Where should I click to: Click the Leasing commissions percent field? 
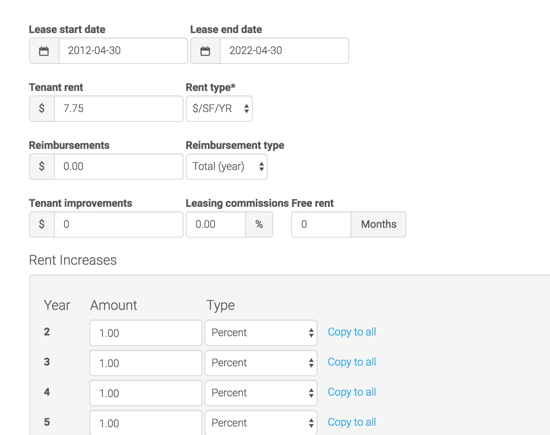point(216,225)
